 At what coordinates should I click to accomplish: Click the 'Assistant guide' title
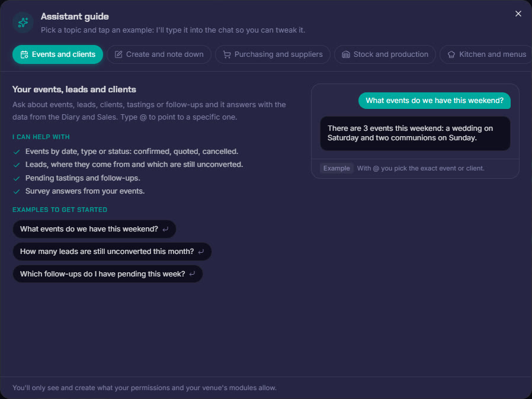[75, 17]
